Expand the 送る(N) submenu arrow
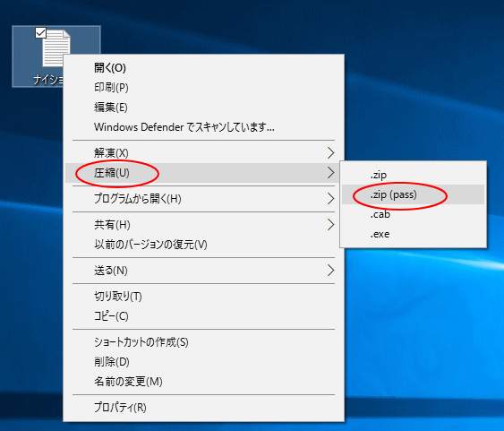Viewport: 504px width, 431px height. tap(330, 271)
